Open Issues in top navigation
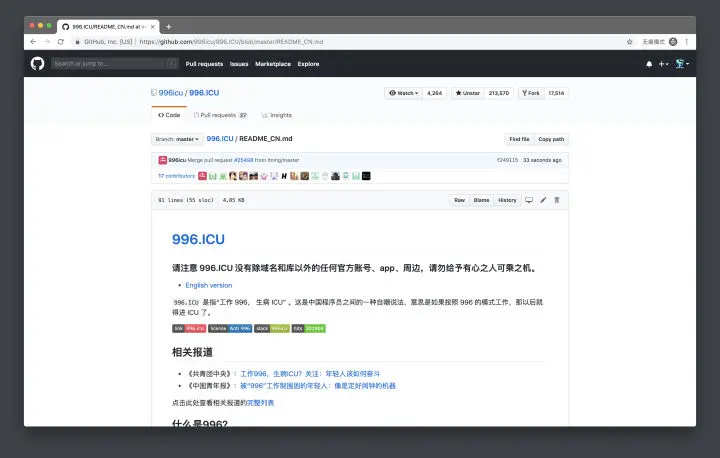This screenshot has width=720, height=458. (x=239, y=64)
